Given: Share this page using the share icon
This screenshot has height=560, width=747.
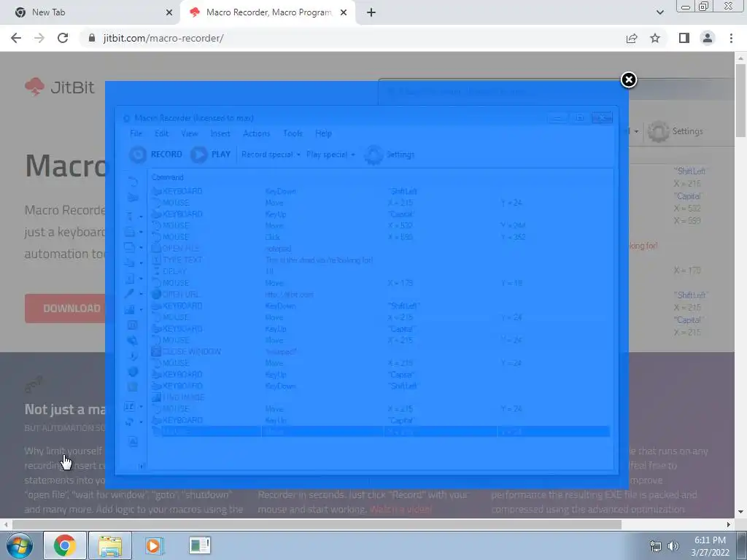Looking at the screenshot, I should [x=632, y=38].
